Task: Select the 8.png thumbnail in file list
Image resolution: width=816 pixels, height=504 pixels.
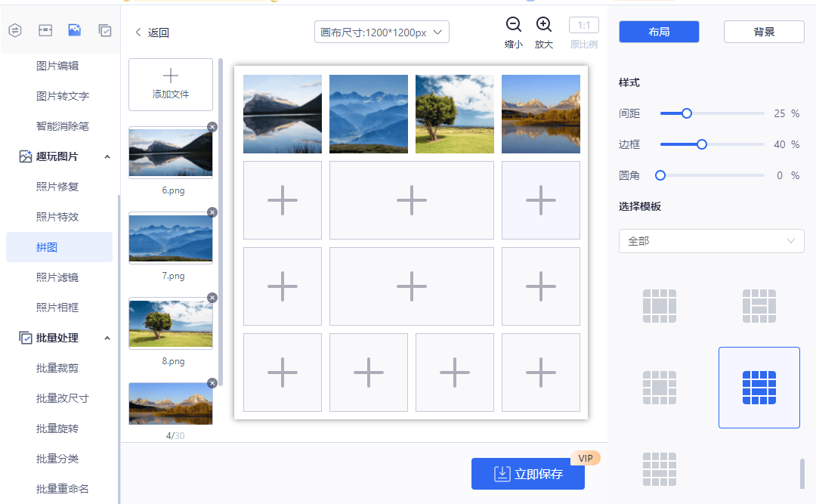Action: click(170, 323)
